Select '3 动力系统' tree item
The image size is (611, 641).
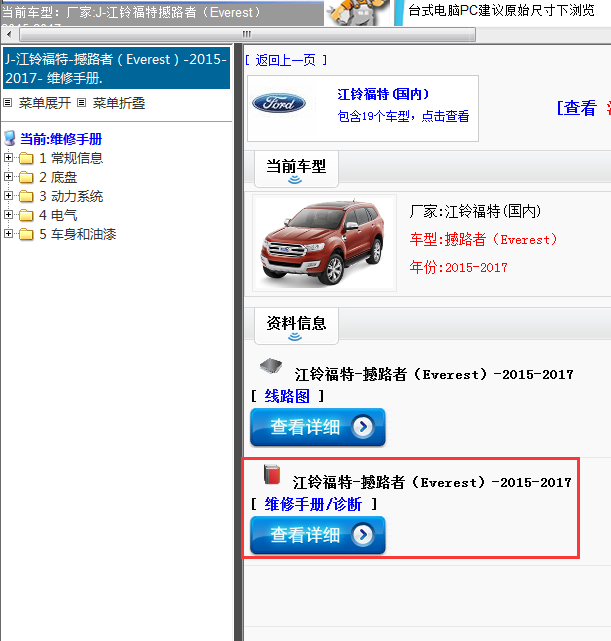[71, 197]
